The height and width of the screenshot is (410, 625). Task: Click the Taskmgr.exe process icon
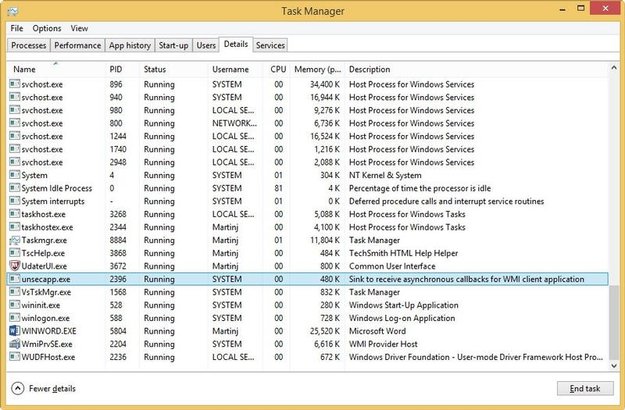[15, 240]
